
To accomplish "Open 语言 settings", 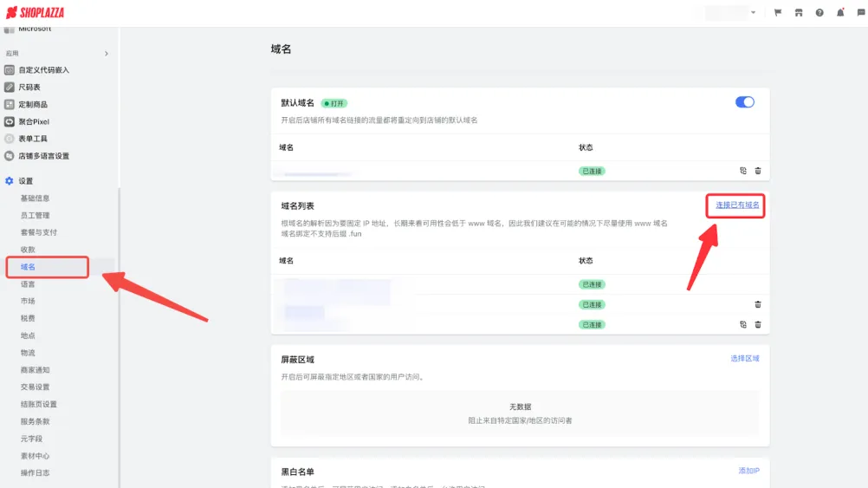I will click(x=28, y=283).
